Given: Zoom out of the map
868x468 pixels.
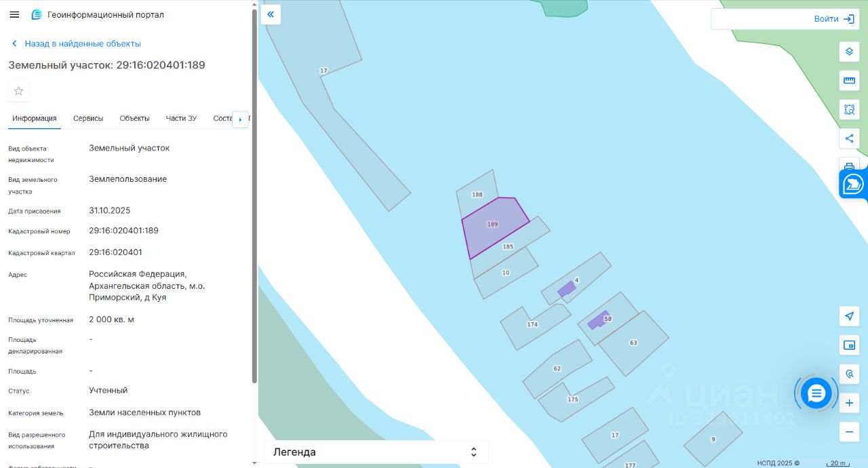Looking at the screenshot, I should [849, 432].
